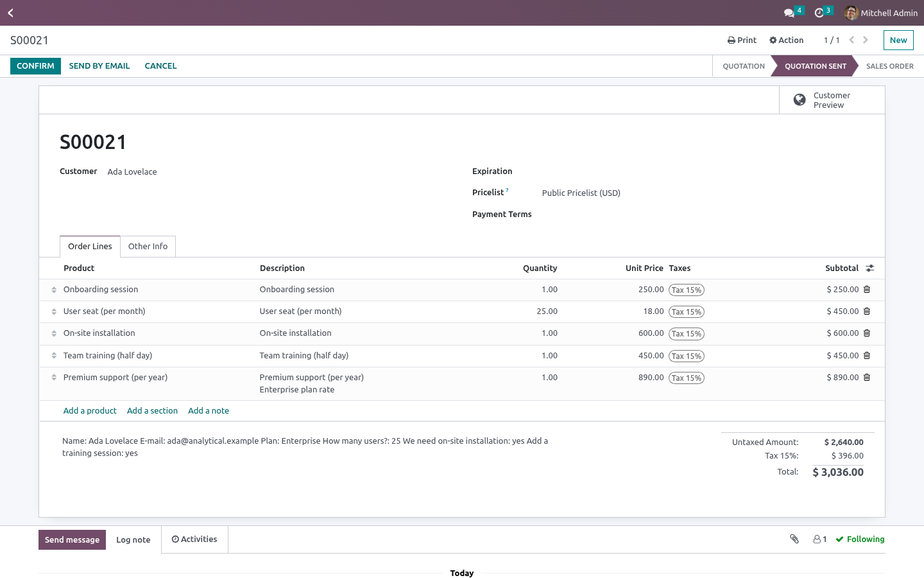Open Customer Preview globe button

[x=832, y=100]
